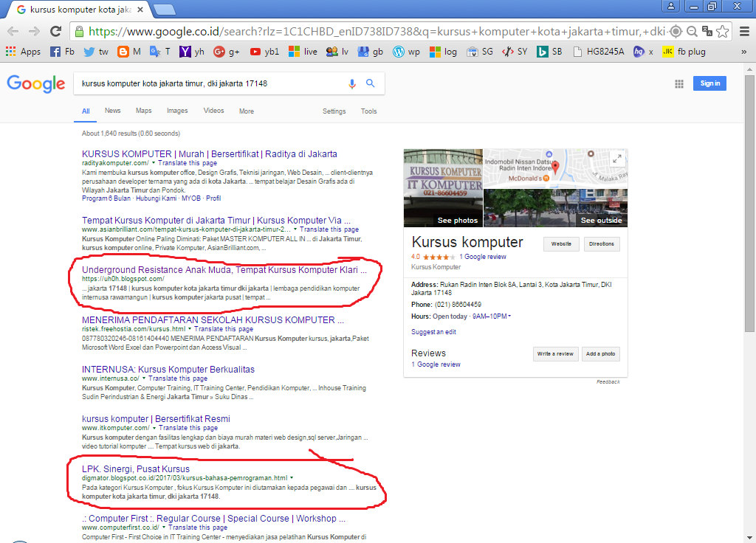Open the dropdown arrow next to www.itkomputer.com URL
This screenshot has width=756, height=543.
tap(154, 429)
